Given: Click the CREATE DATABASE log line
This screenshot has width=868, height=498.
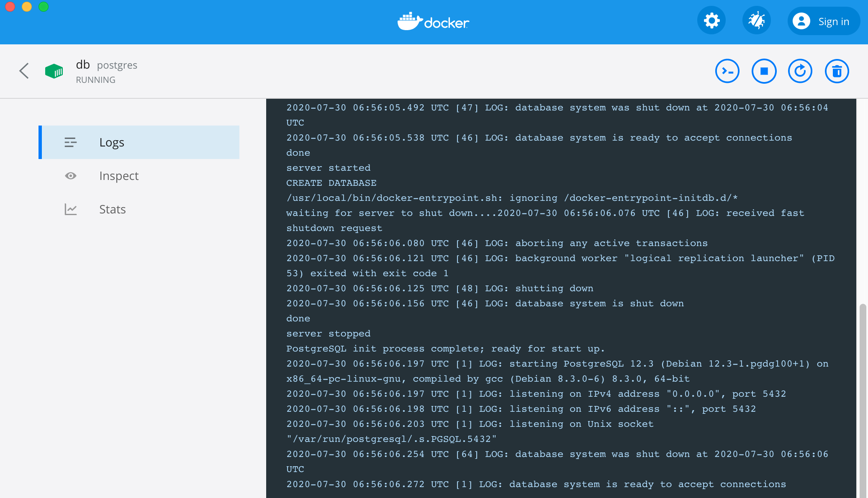Looking at the screenshot, I should [x=331, y=183].
